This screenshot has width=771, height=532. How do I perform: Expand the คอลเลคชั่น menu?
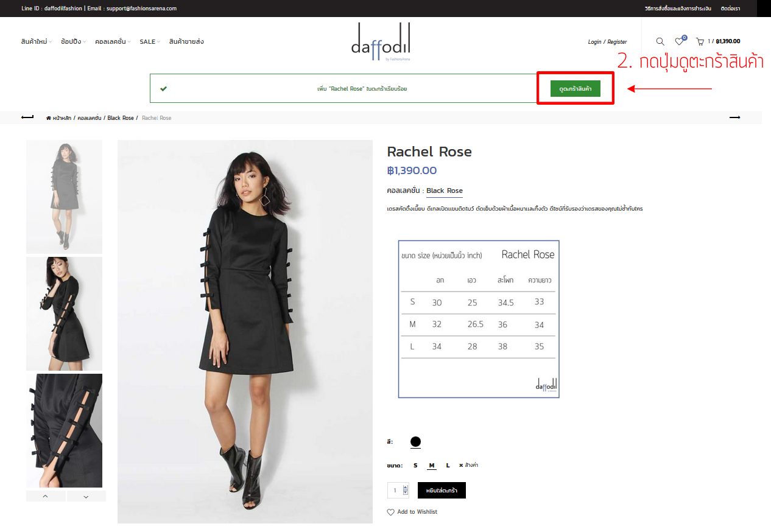click(113, 41)
